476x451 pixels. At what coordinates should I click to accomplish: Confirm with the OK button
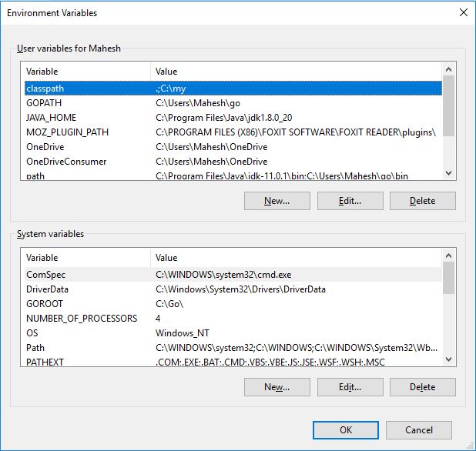tap(346, 430)
